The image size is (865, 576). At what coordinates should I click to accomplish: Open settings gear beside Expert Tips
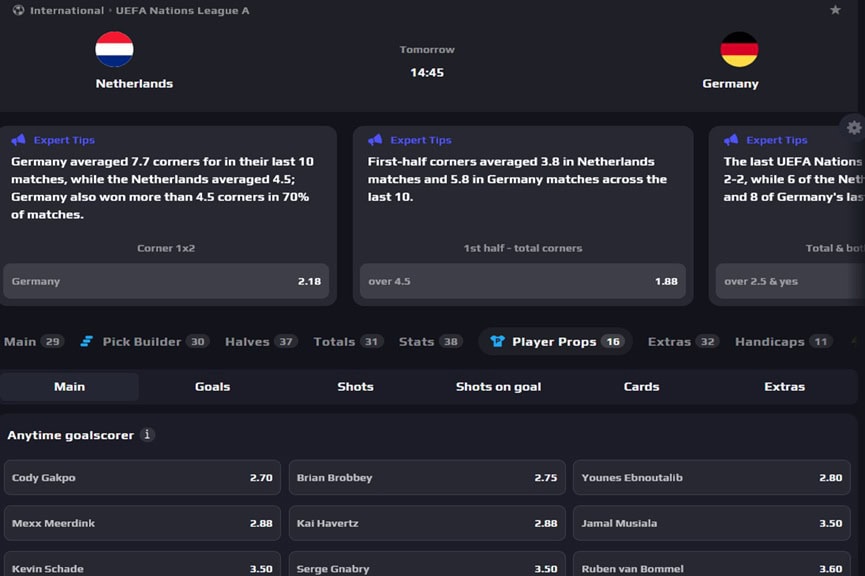tap(854, 127)
